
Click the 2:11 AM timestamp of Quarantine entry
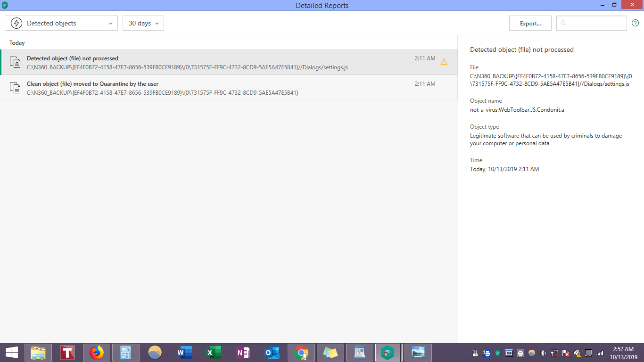[425, 84]
